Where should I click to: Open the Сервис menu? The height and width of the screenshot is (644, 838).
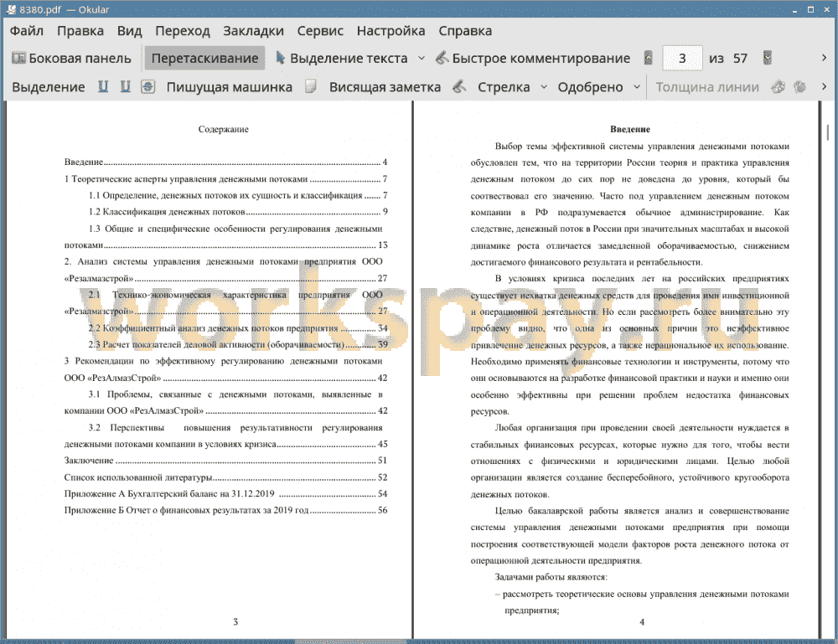pos(320,31)
